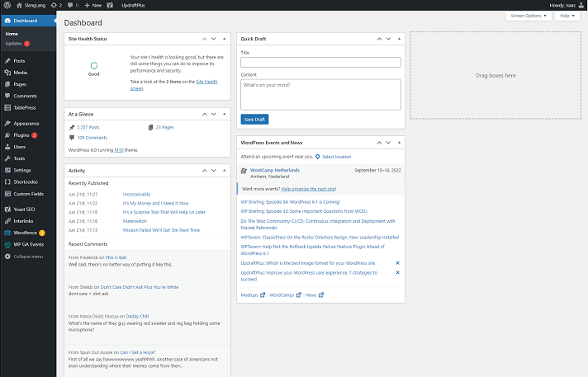Toggle the At a Glance panel

click(225, 114)
